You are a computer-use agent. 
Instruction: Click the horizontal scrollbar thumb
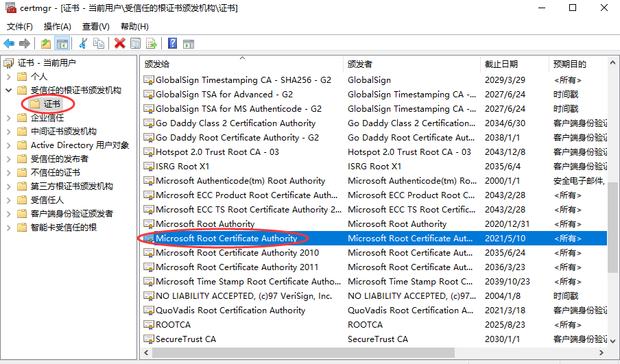point(303,352)
